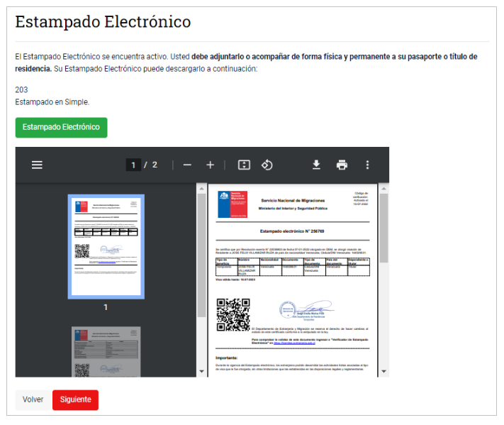
Task: Click the thumbnail panel scroll up arrow
Action: [201, 189]
